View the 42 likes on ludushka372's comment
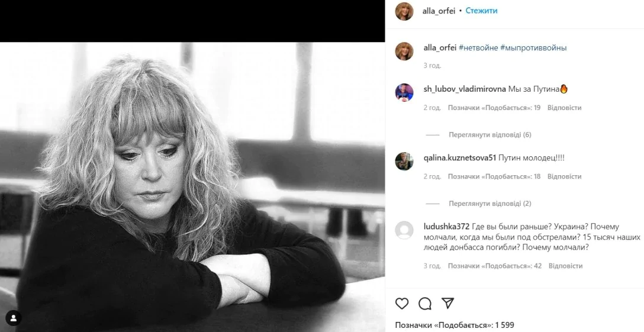Screen dimensions: 644x332 pyautogui.click(x=494, y=266)
